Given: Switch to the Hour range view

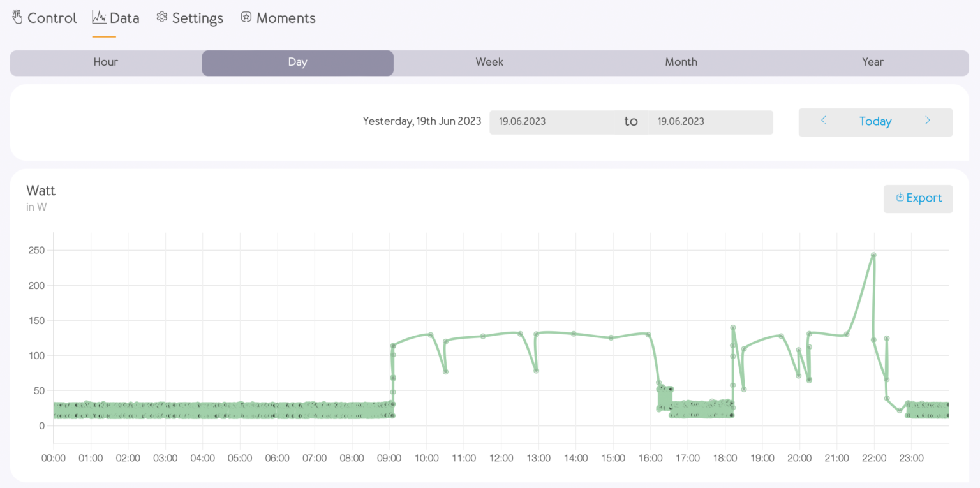Looking at the screenshot, I should 106,63.
